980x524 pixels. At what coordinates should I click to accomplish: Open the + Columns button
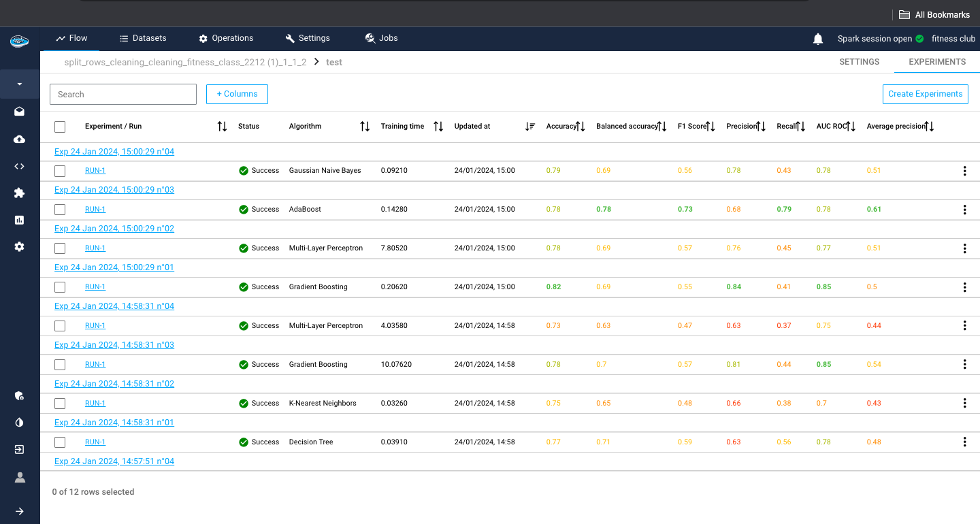point(237,94)
